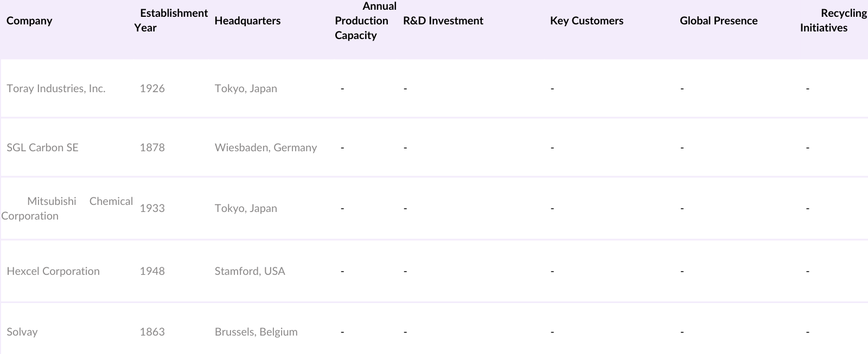Click the Mitsubishi Chemical Corporation cell
Screen dimensions: 868x354
click(67, 208)
